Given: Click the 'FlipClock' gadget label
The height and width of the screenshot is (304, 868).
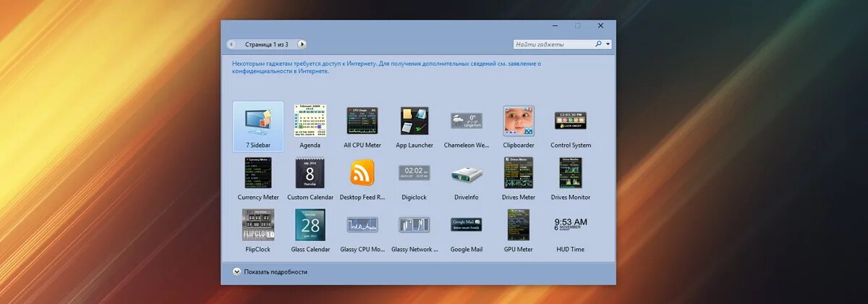Looking at the screenshot, I should (x=258, y=249).
